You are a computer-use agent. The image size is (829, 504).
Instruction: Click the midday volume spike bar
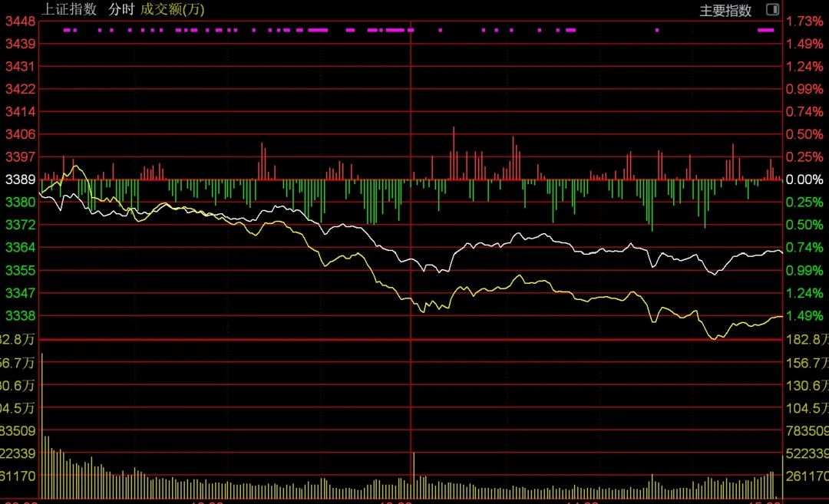pyautogui.click(x=414, y=476)
